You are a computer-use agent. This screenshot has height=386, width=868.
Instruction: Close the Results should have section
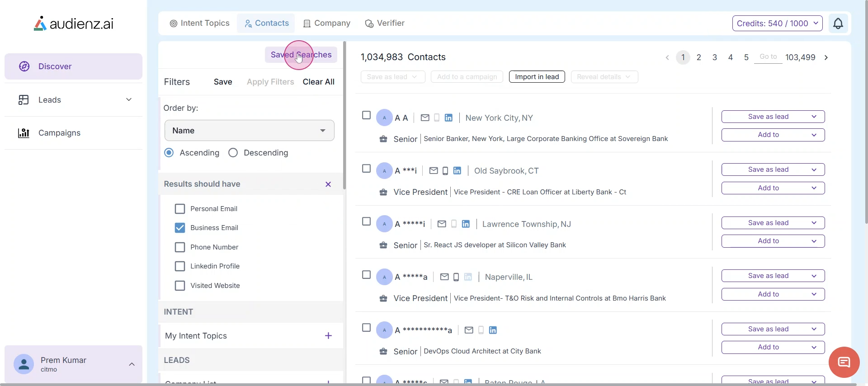(328, 184)
